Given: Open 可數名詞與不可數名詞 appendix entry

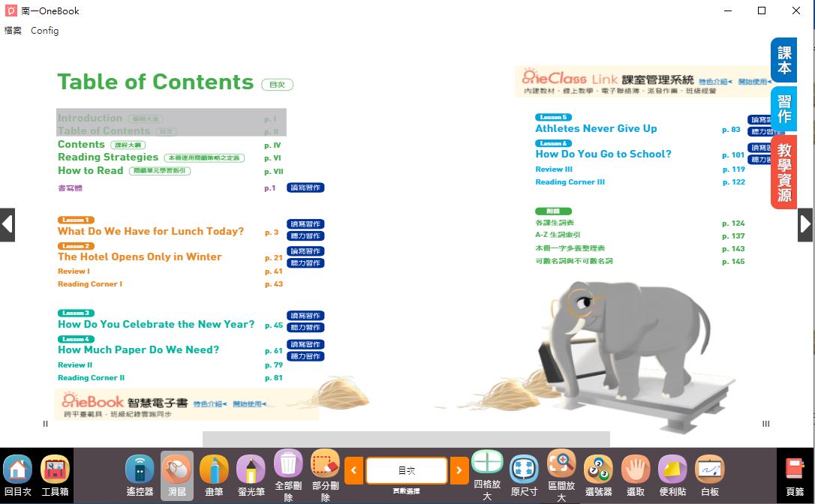Looking at the screenshot, I should point(574,261).
